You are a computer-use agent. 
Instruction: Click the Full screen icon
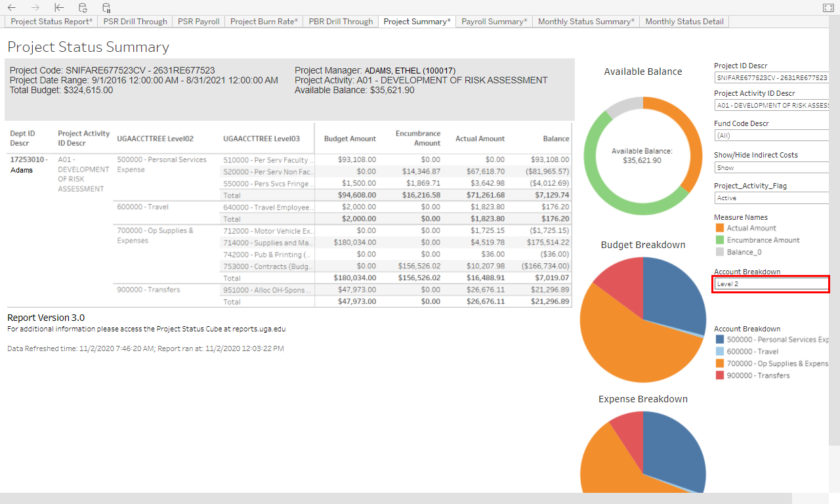coord(828,8)
